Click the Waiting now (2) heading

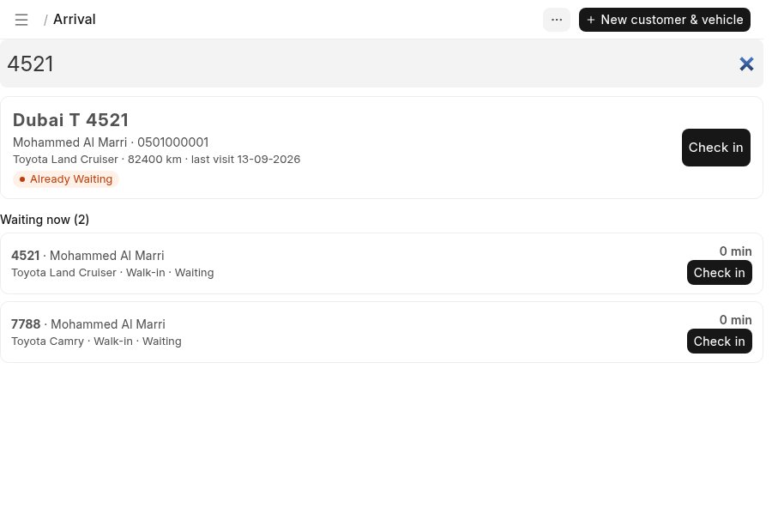[x=45, y=220]
